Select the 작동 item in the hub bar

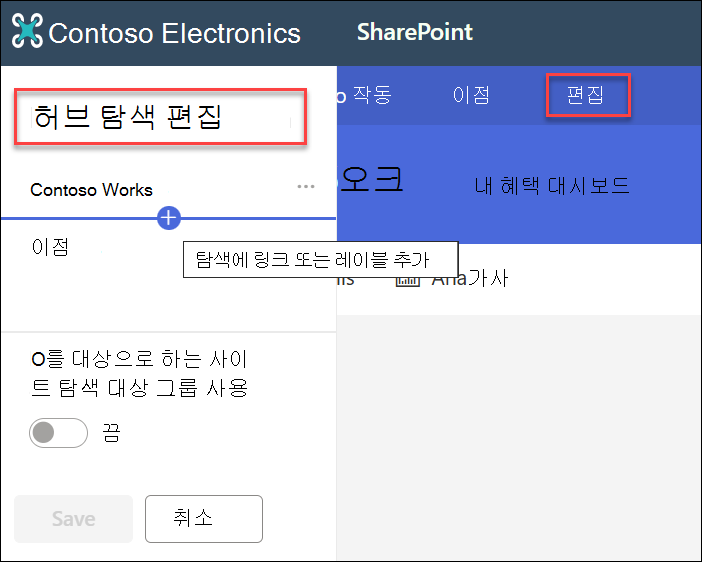point(372,95)
